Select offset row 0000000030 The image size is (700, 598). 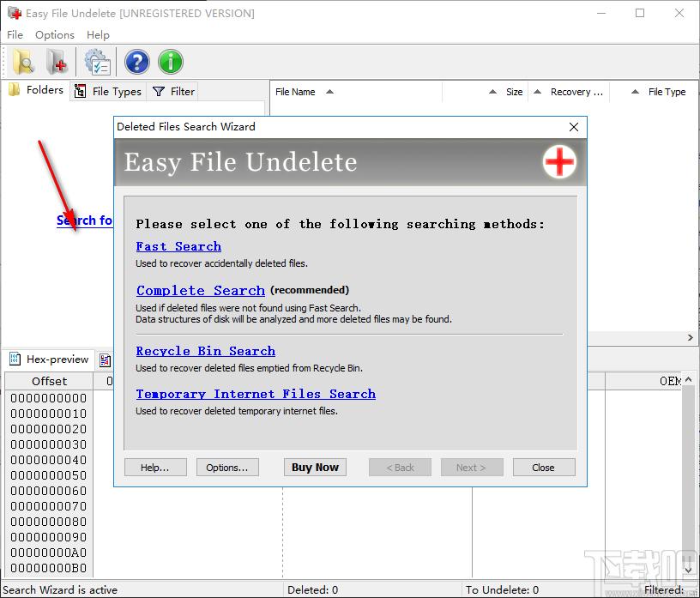click(x=49, y=444)
